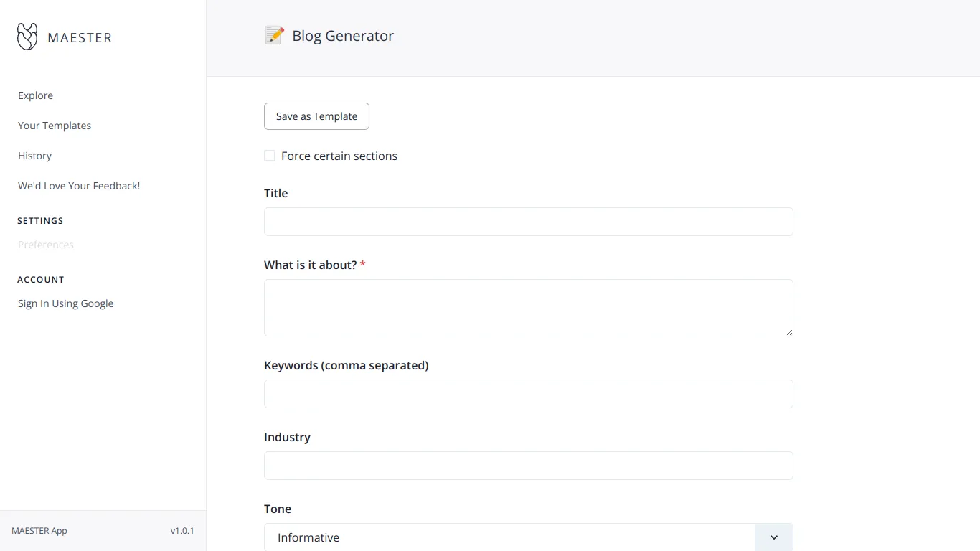This screenshot has width=980, height=551.
Task: Click the Maester rabbit logo icon
Action: 27,36
